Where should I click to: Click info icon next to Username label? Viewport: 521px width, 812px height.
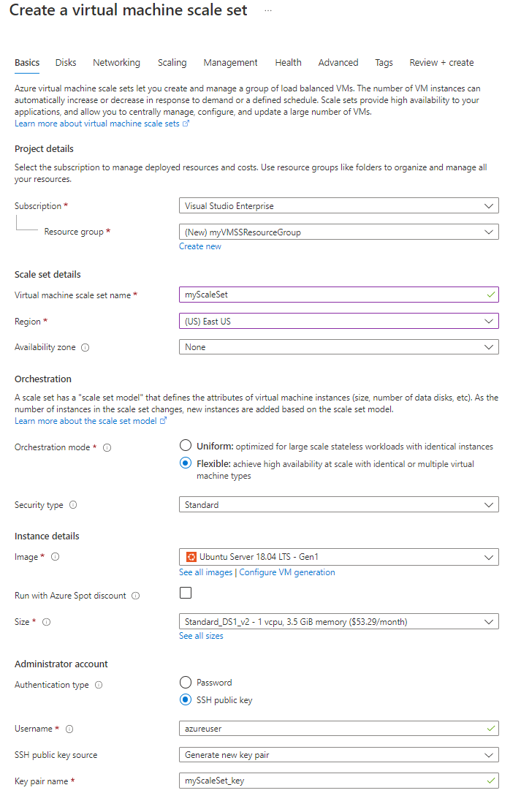pos(70,729)
